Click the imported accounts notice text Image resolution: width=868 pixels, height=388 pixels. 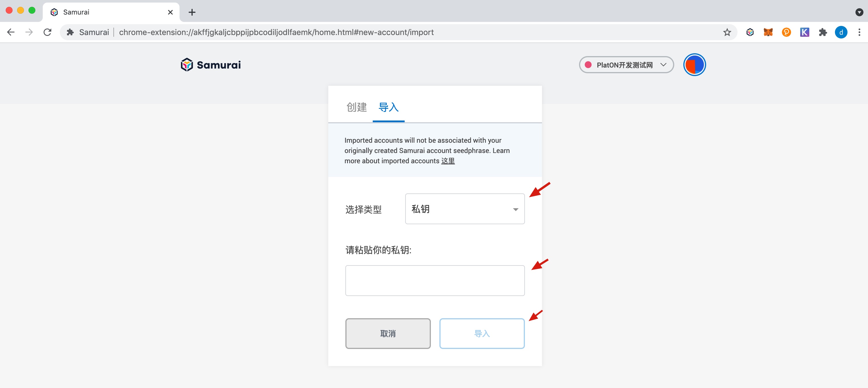pos(427,150)
